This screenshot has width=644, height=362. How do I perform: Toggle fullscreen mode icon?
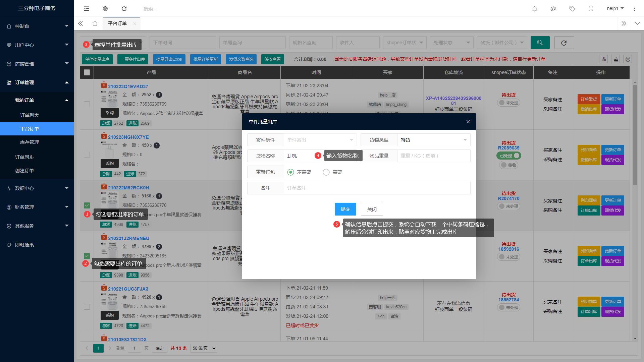591,9
